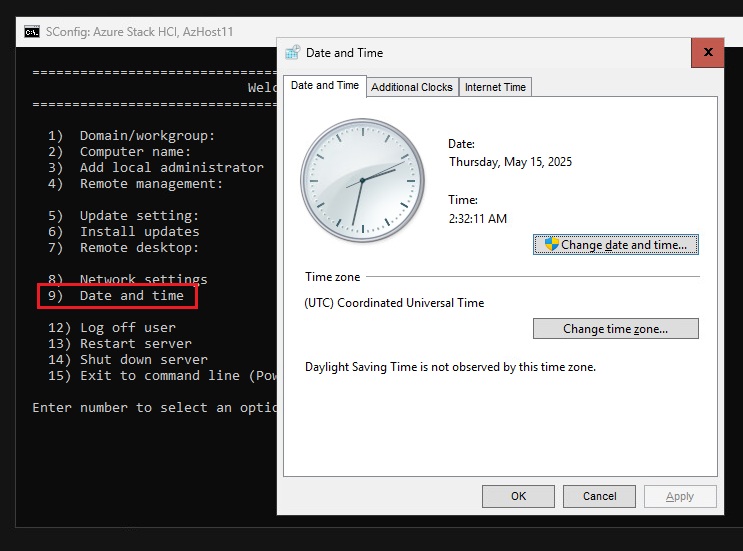Click the SConfig console window icon
The width and height of the screenshot is (743, 551).
32,32
